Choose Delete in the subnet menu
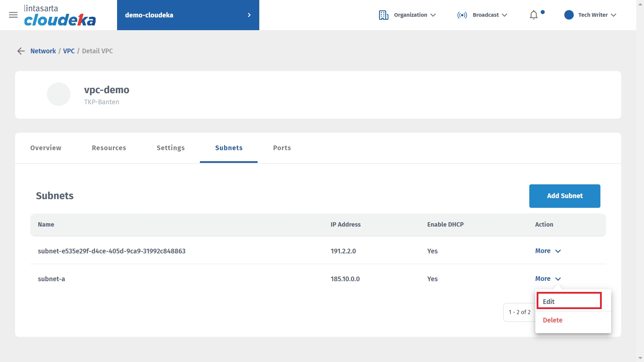 (x=552, y=320)
